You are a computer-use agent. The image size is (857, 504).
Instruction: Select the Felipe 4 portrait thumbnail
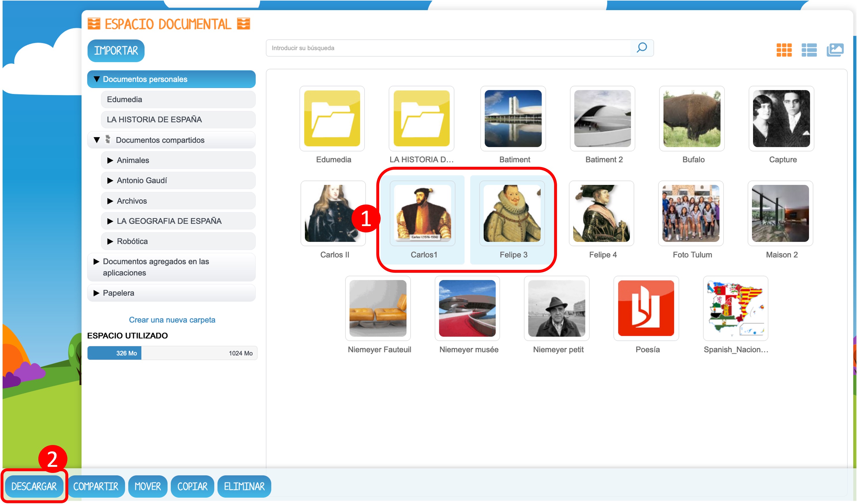(x=601, y=213)
